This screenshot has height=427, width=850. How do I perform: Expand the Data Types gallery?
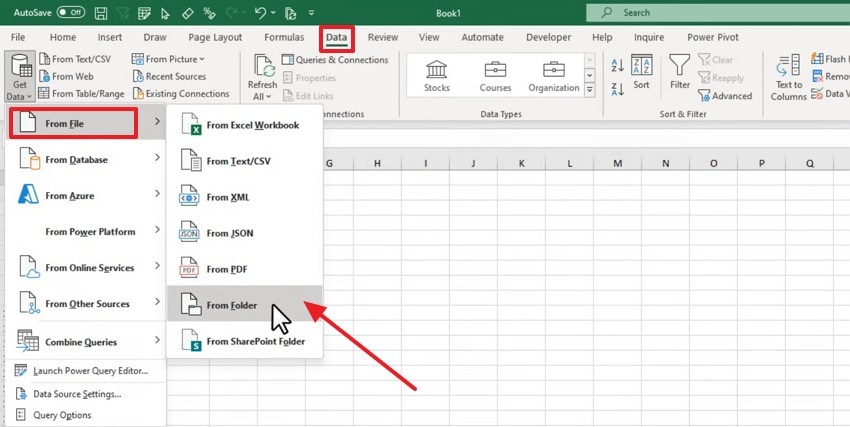pos(589,90)
